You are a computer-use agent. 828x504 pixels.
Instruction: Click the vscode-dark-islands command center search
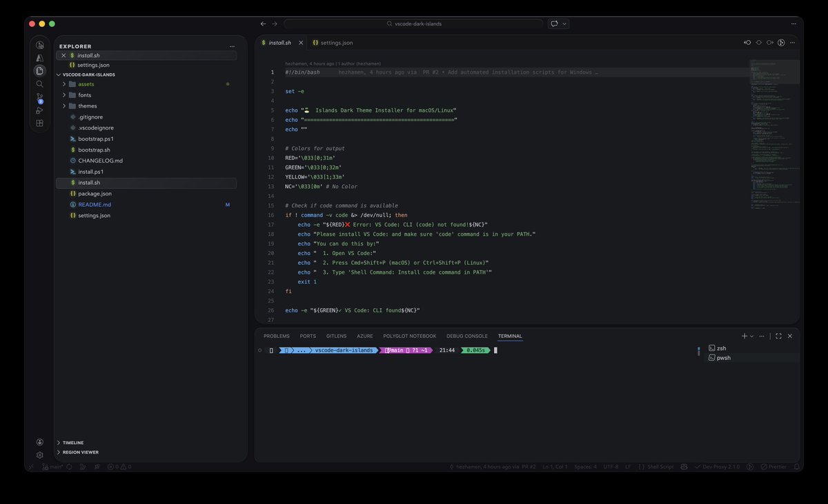tap(413, 23)
